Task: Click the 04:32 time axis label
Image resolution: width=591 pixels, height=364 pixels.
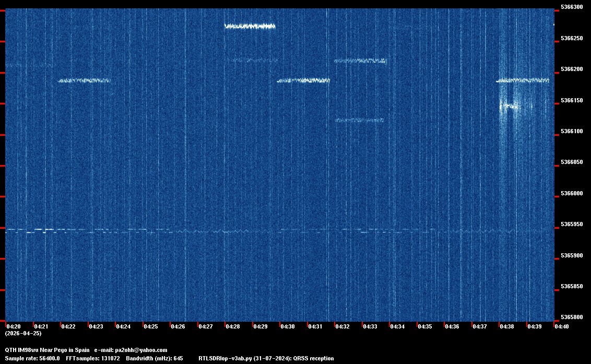Action: (342, 326)
